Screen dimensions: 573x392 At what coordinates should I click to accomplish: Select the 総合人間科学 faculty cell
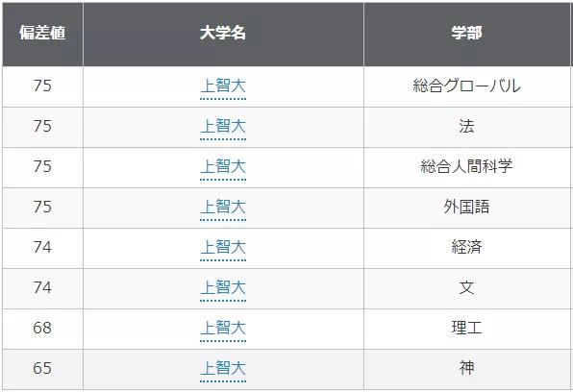pyautogui.click(x=466, y=167)
